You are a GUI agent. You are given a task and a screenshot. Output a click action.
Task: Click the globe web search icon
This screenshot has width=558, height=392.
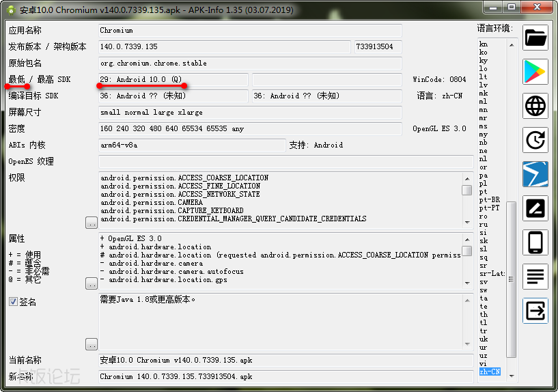point(535,106)
